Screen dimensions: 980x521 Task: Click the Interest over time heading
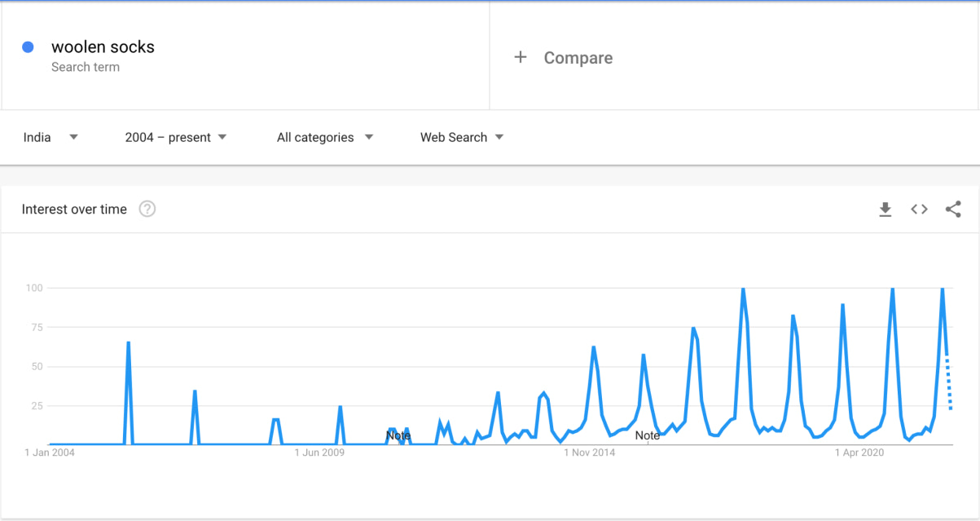pyautogui.click(x=74, y=210)
